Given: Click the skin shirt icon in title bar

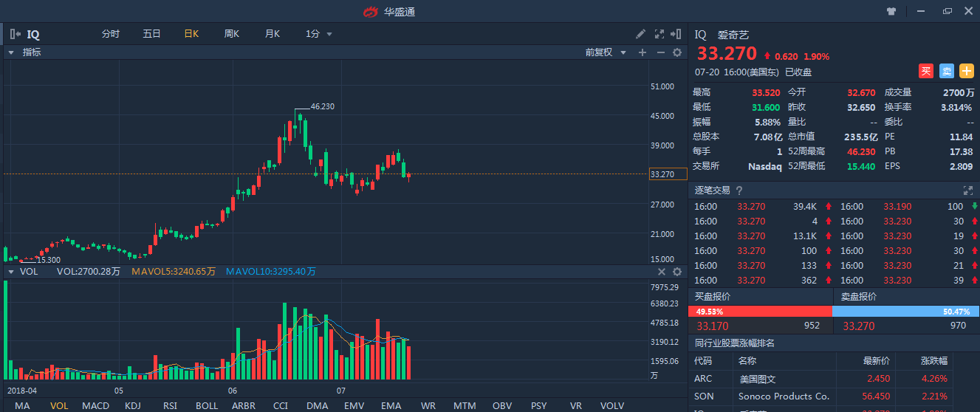Looking at the screenshot, I should click(x=891, y=11).
